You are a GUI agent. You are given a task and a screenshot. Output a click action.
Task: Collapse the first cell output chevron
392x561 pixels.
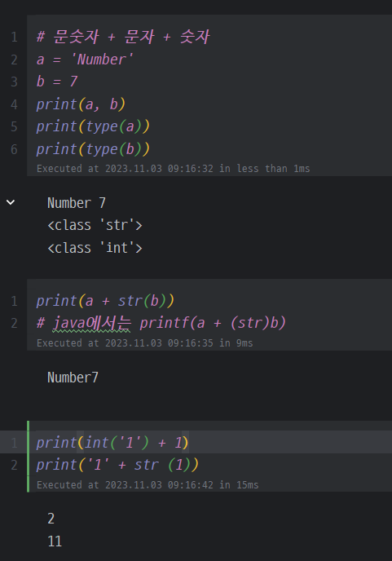coord(11,202)
